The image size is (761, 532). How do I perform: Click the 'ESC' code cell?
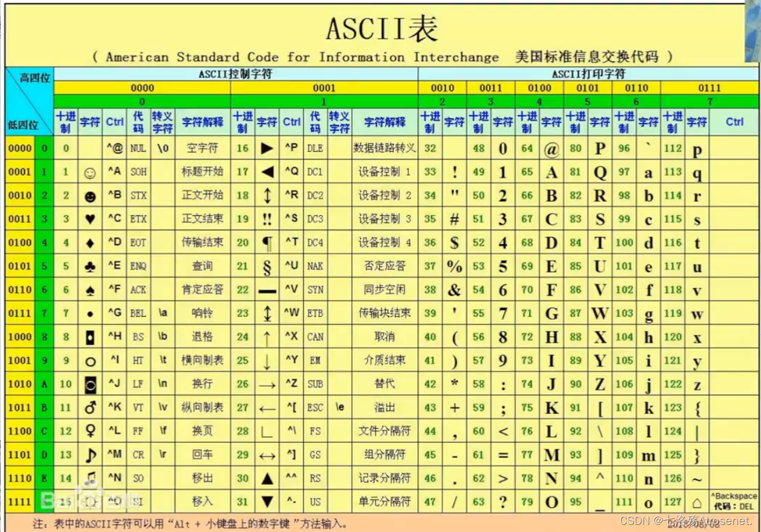click(315, 407)
